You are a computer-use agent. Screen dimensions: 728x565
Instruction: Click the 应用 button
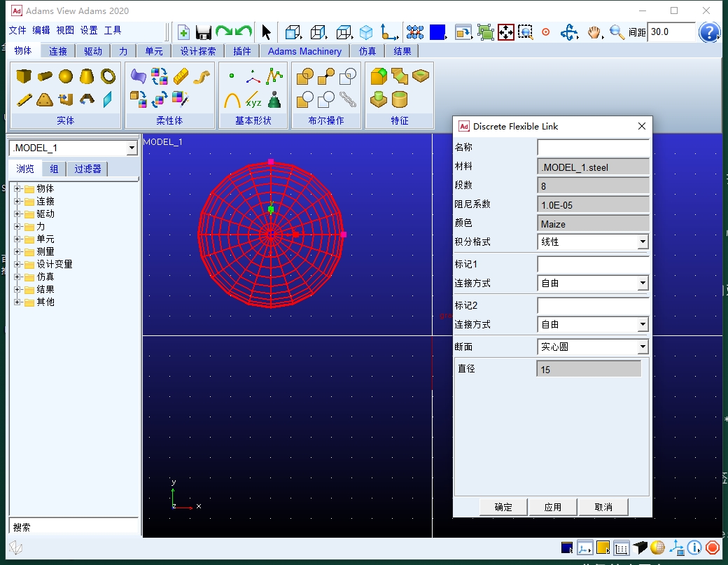point(552,507)
